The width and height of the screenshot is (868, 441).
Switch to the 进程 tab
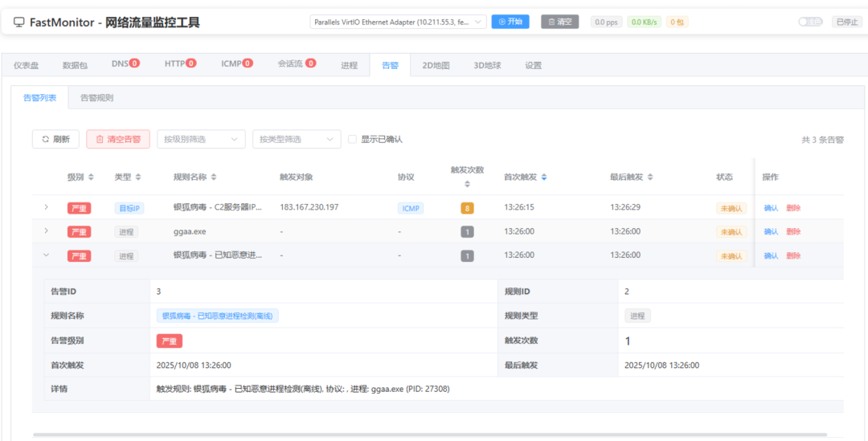tap(349, 65)
